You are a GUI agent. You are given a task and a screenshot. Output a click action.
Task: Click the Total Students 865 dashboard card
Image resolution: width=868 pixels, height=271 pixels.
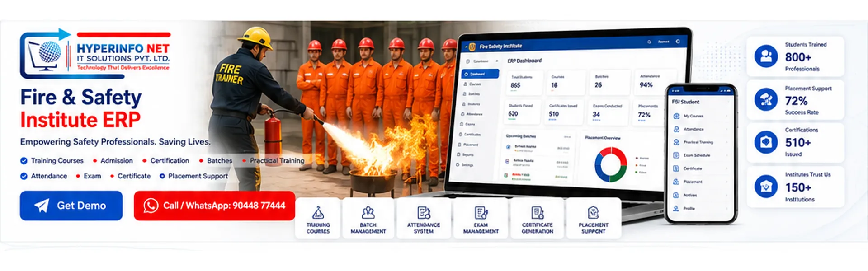coord(524,83)
